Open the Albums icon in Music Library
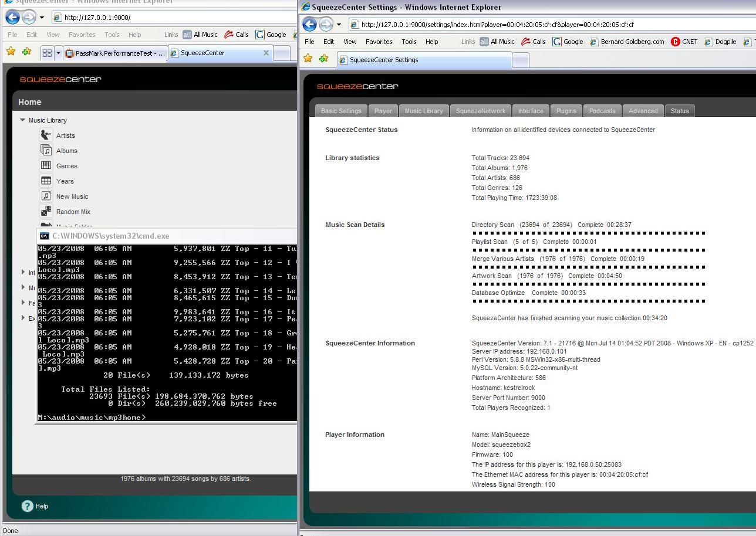 point(46,151)
